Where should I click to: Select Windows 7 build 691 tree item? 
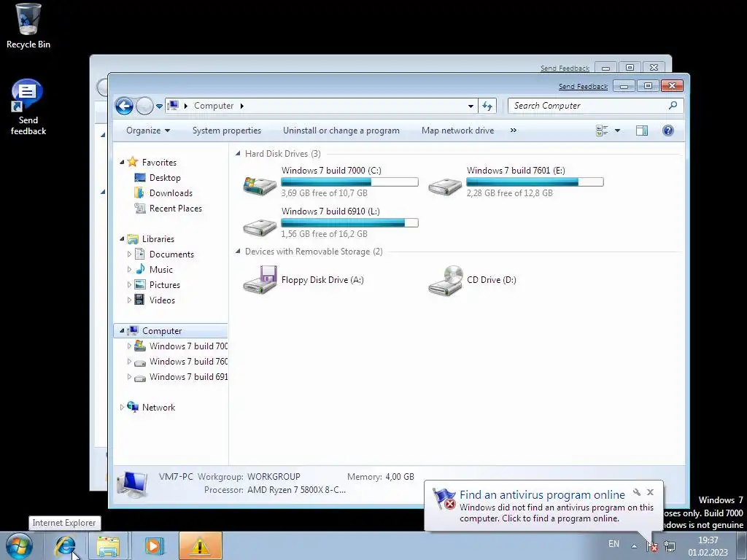click(188, 377)
